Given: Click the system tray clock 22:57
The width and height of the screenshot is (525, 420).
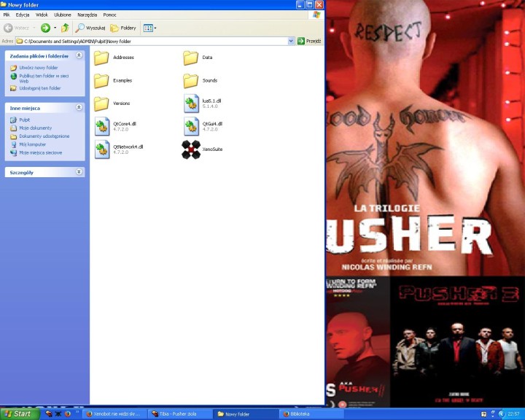Looking at the screenshot, I should coord(513,414).
